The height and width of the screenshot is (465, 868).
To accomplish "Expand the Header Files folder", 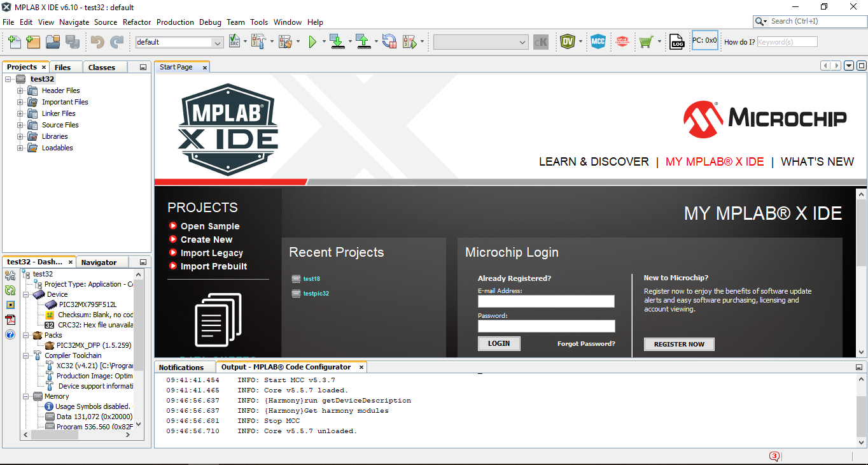I will 20,90.
